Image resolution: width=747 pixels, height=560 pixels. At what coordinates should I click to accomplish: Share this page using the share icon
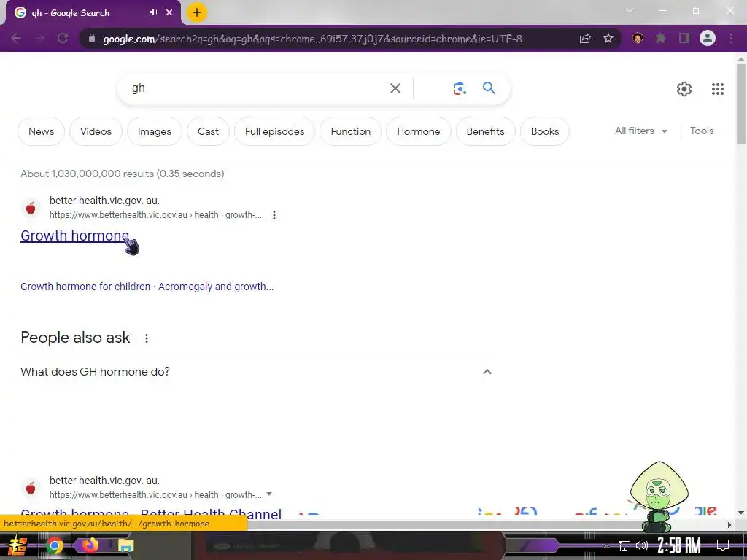tap(585, 39)
